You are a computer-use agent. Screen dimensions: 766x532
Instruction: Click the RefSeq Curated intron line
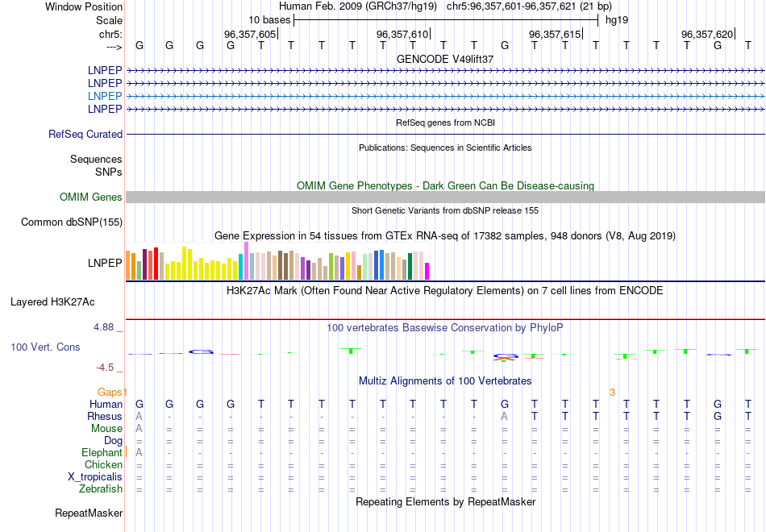pos(445,134)
